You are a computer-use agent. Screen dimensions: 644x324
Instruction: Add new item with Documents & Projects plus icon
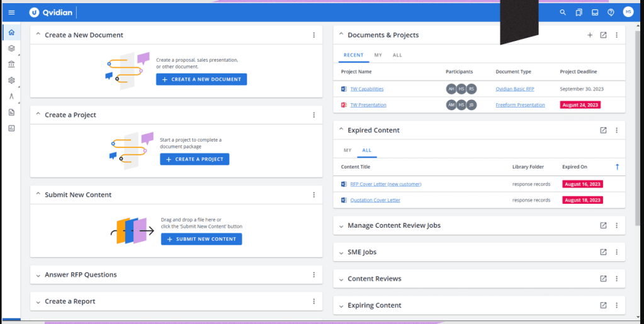tap(590, 35)
